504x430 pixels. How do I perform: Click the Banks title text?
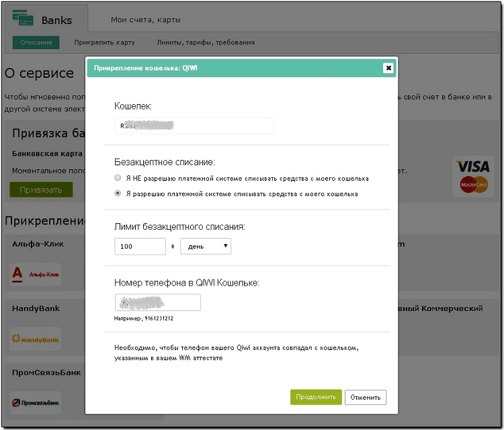point(56,20)
